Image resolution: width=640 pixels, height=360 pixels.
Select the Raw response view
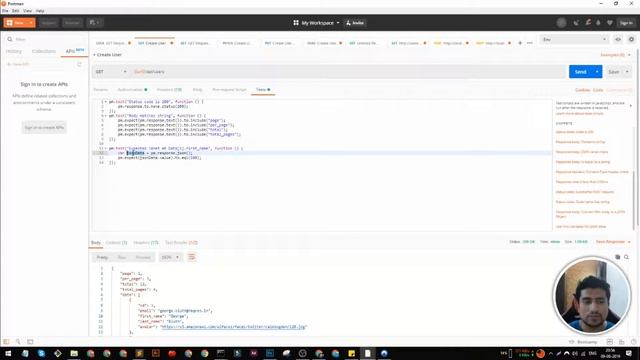pyautogui.click(x=122, y=257)
